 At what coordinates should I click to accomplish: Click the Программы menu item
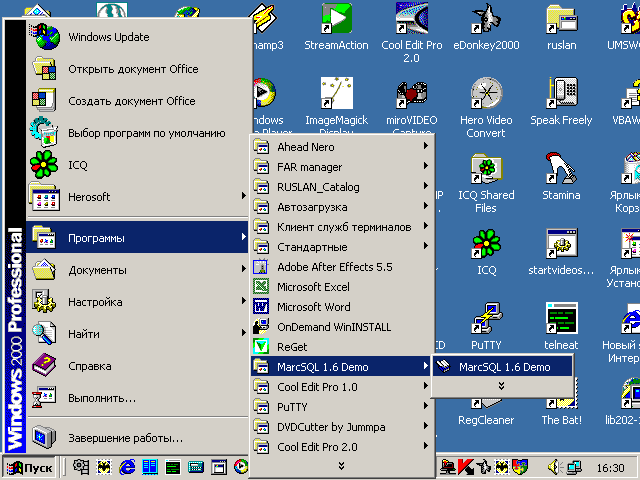coord(137,237)
